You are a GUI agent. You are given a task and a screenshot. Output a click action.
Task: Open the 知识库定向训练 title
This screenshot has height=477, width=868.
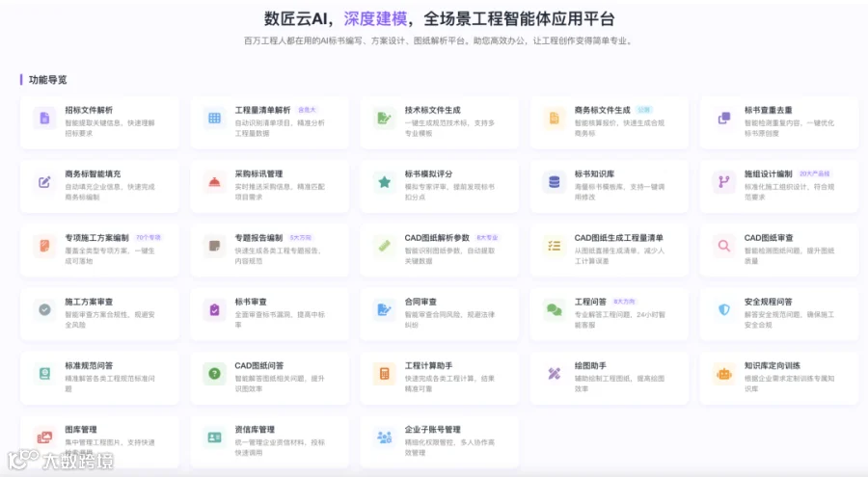[772, 366]
